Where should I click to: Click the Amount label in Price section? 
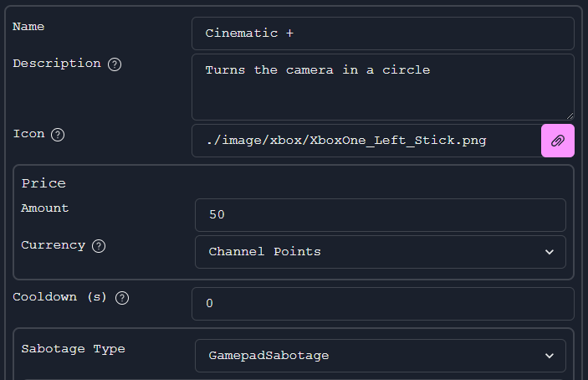44,208
